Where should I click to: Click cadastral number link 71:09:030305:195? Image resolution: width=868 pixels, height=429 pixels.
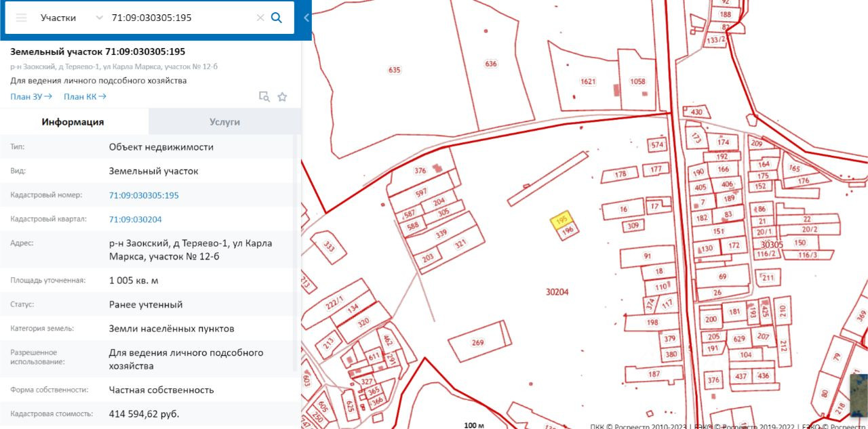(x=144, y=195)
